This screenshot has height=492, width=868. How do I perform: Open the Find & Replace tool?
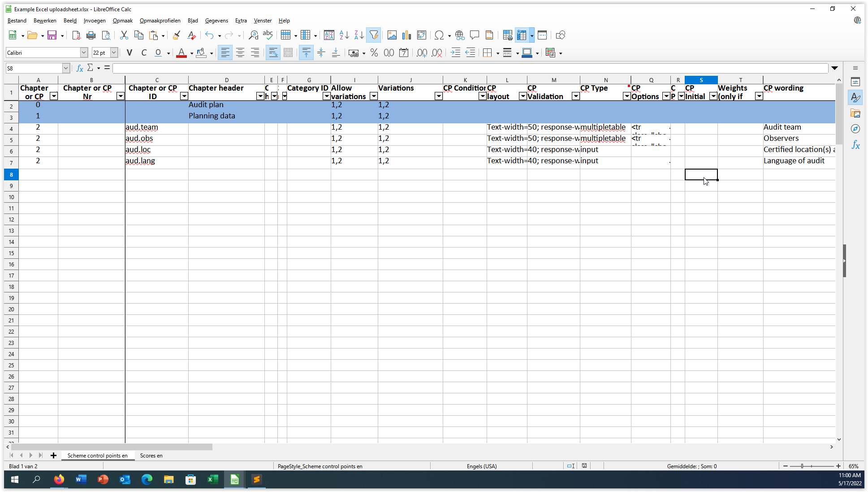coord(253,35)
